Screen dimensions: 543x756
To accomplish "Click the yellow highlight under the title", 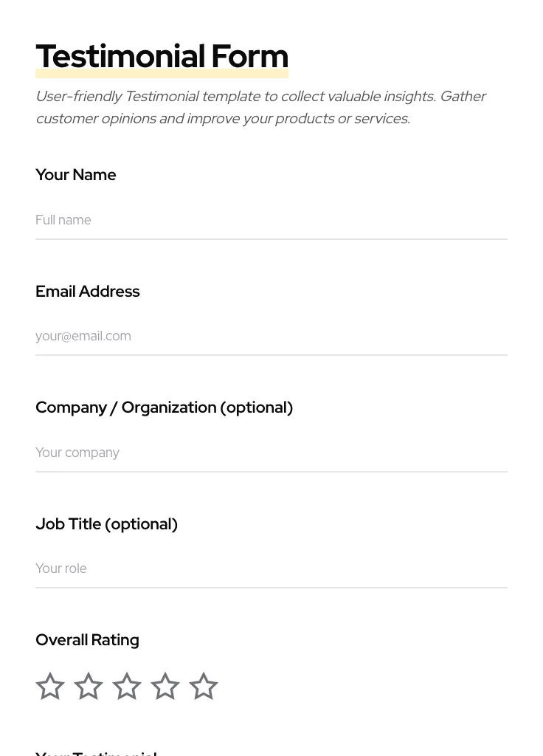I will click(162, 75).
